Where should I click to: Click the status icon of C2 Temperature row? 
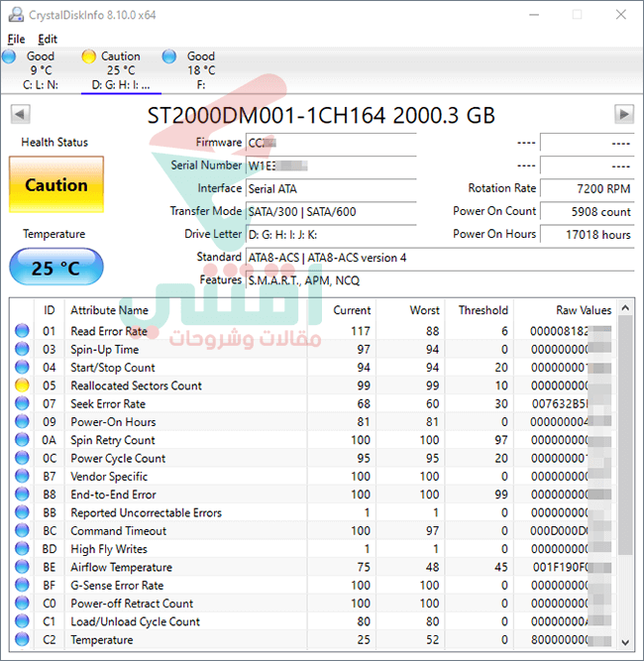click(x=22, y=639)
